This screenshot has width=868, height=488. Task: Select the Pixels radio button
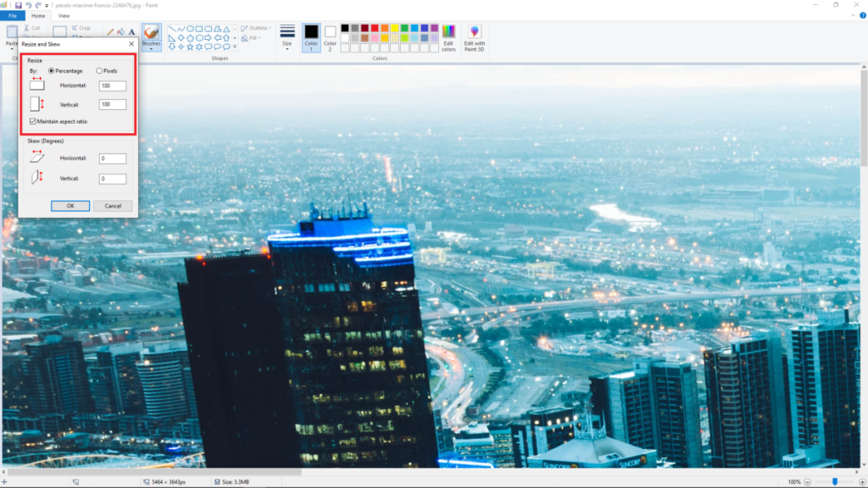point(99,71)
